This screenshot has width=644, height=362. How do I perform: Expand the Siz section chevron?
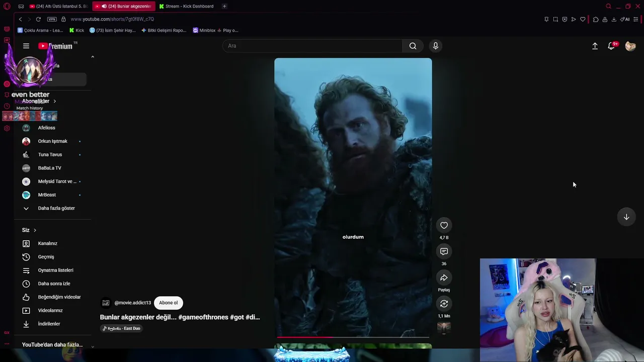pos(35,230)
